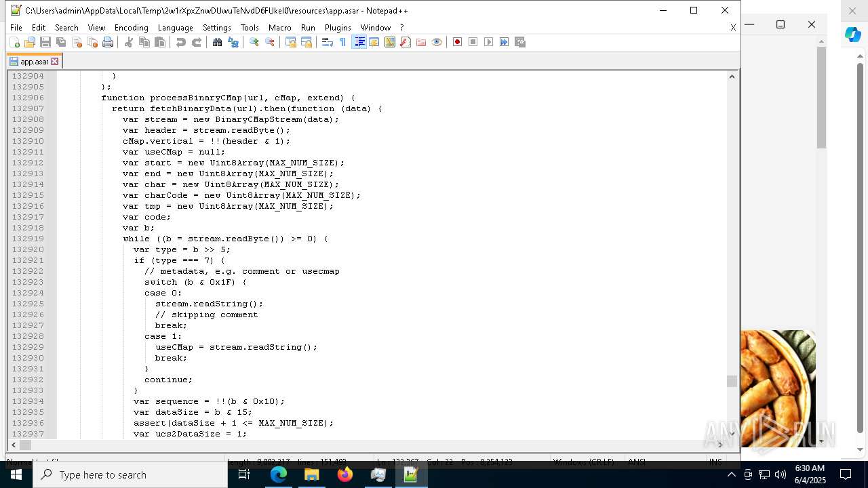This screenshot has height=488, width=868.
Task: Click the Redo toolbar icon
Action: tap(197, 42)
